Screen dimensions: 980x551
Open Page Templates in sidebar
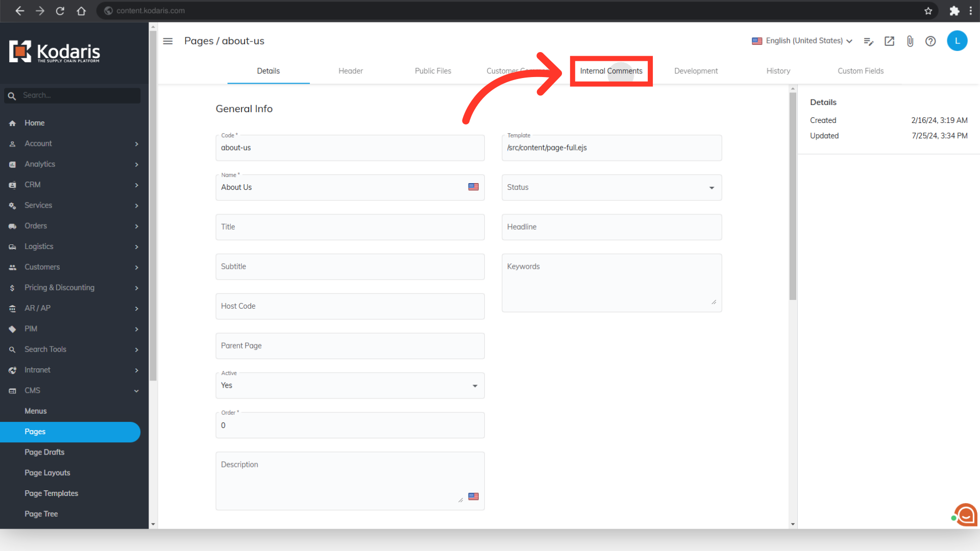coord(51,493)
